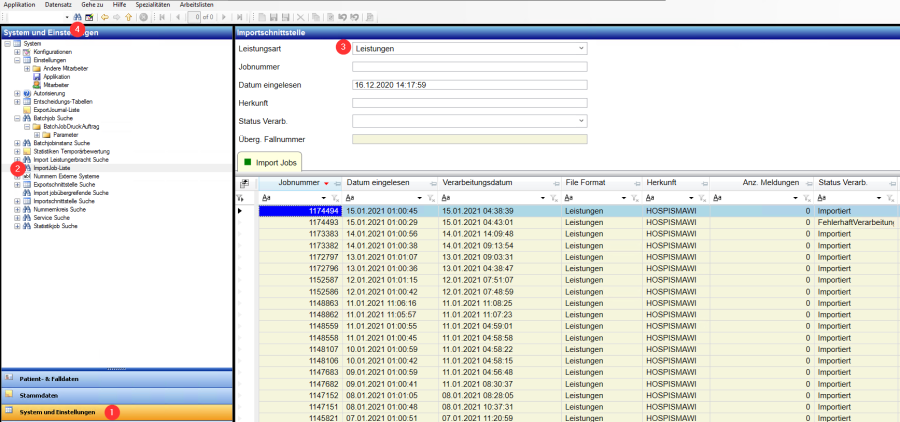Viewport: 900px width, 422px height.
Task: Click the Stammdaten panel icon
Action: pos(10,395)
